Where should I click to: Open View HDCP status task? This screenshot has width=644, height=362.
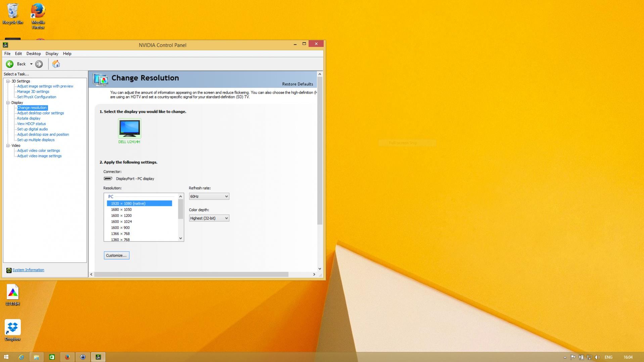32,124
